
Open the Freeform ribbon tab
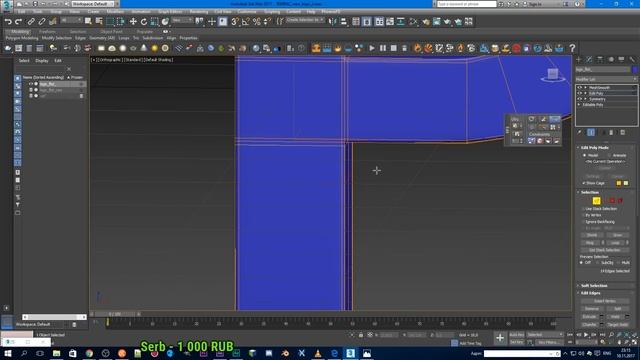click(x=47, y=31)
